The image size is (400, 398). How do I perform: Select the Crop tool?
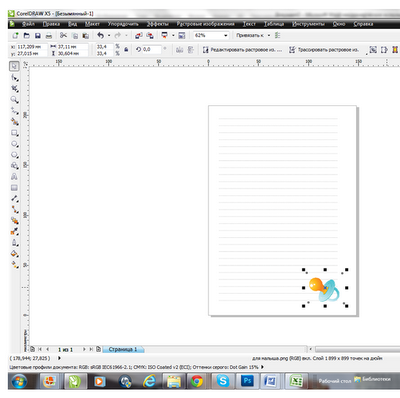tap(14, 89)
